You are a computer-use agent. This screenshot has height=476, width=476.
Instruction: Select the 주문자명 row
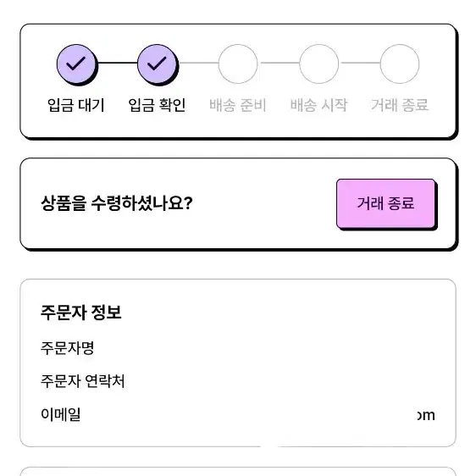(x=238, y=348)
